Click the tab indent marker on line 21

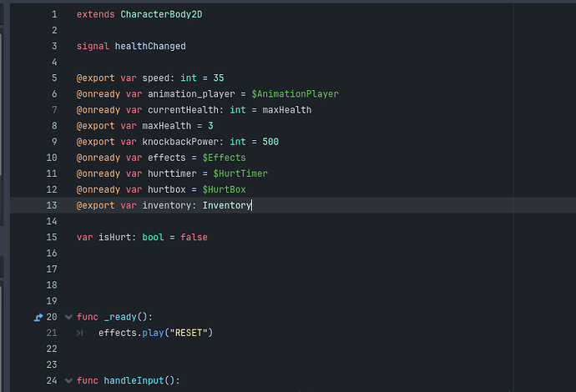[x=80, y=333]
